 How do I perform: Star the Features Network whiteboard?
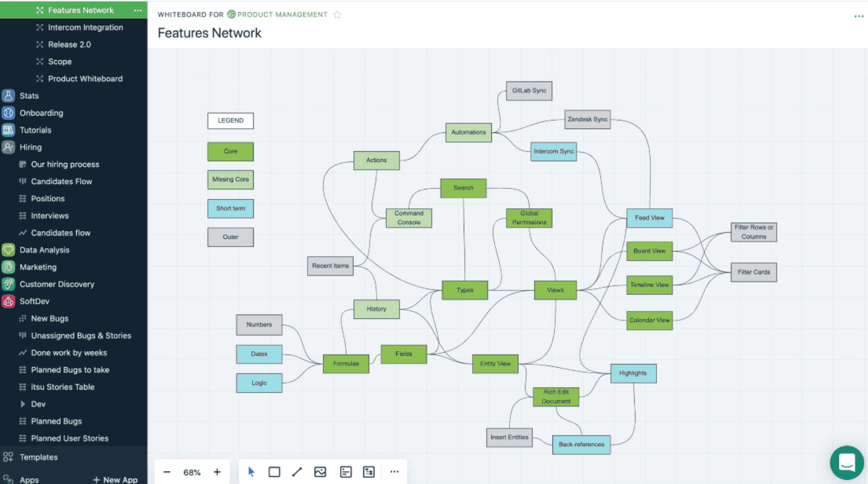337,15
